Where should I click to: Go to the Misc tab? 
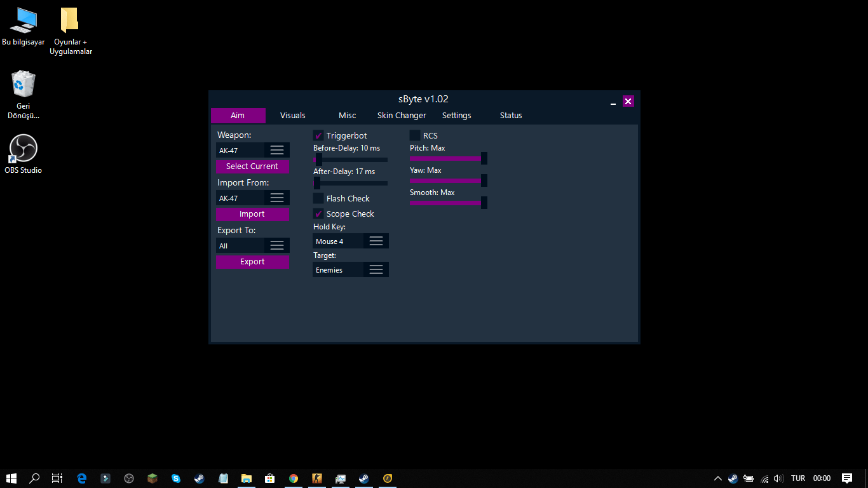pyautogui.click(x=348, y=115)
